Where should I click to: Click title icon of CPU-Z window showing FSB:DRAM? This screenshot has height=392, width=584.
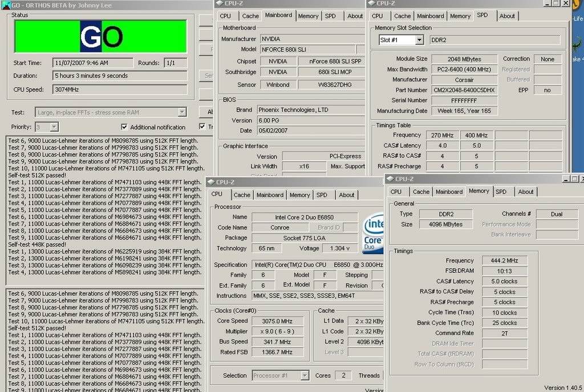coord(390,179)
